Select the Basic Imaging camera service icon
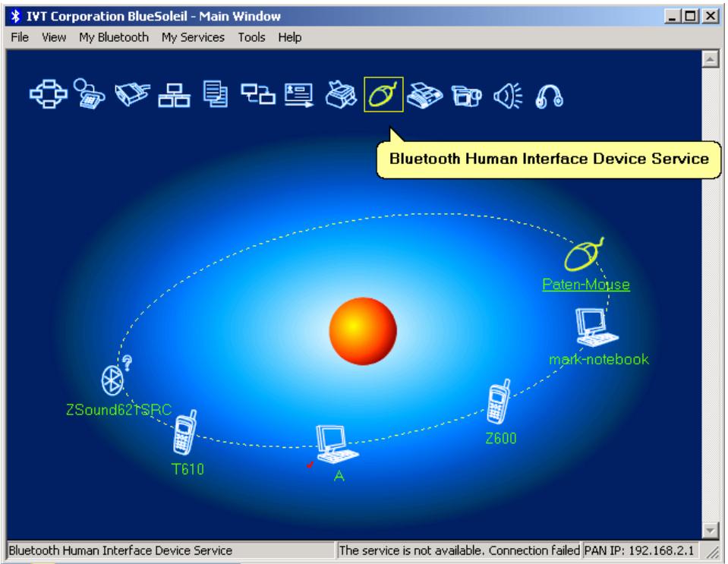 click(x=467, y=96)
